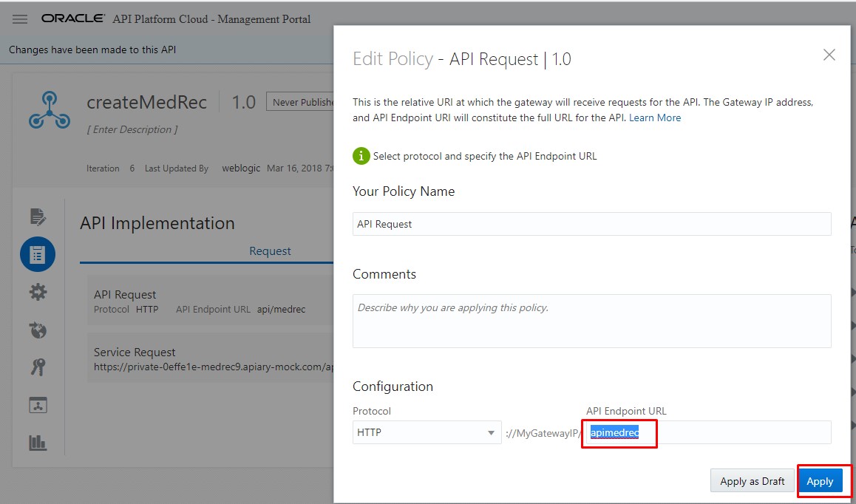This screenshot has height=504, width=856.
Task: Click the API Endpoint URL field
Action: coord(709,432)
